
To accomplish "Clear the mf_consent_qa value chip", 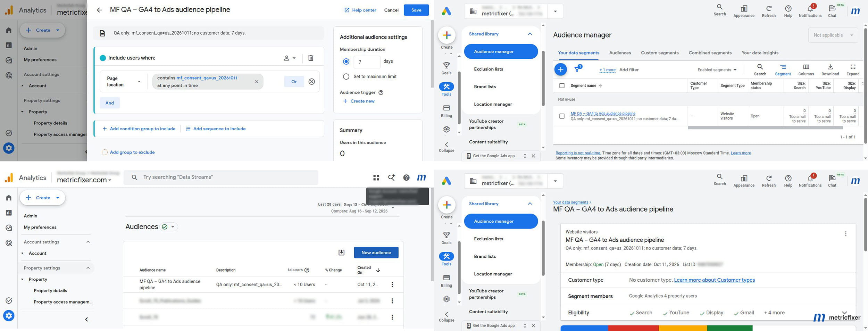I will (257, 82).
